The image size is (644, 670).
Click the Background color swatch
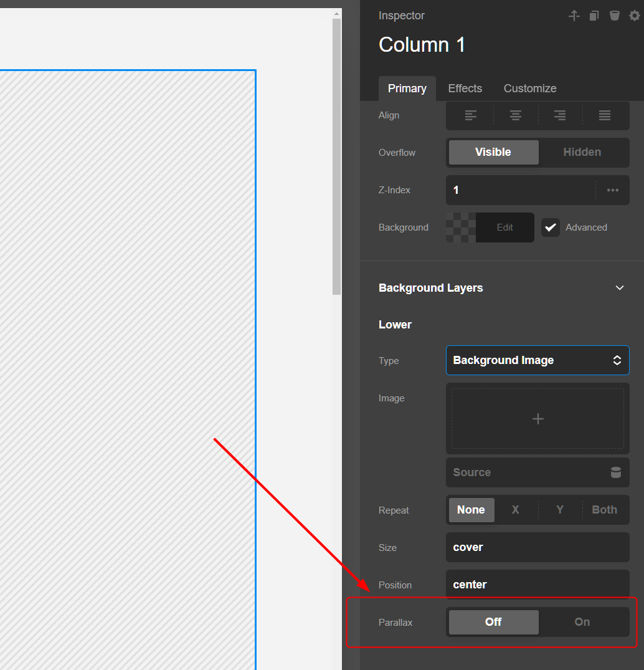[x=461, y=227]
